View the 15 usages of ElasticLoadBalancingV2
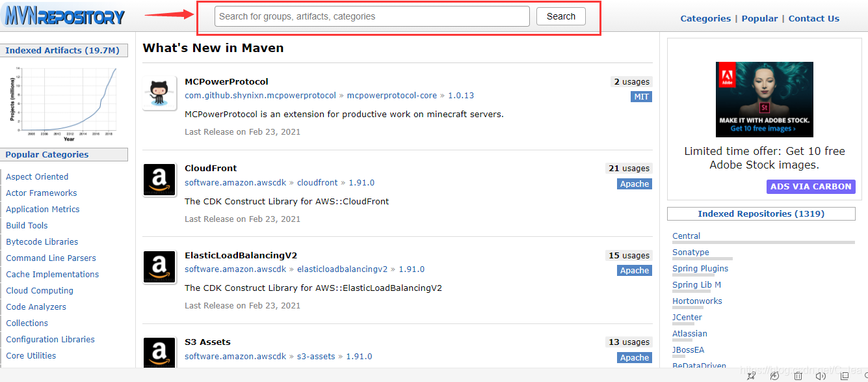The height and width of the screenshot is (382, 868). [x=629, y=256]
